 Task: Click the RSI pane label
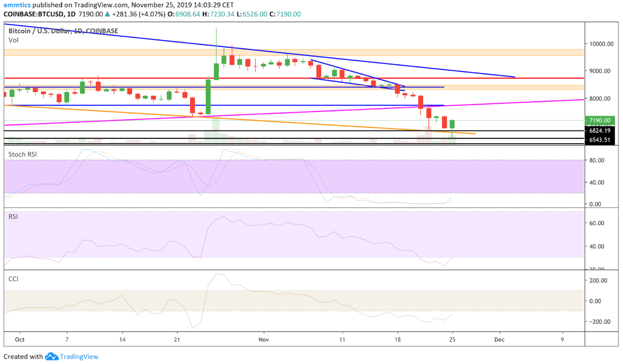(x=13, y=217)
